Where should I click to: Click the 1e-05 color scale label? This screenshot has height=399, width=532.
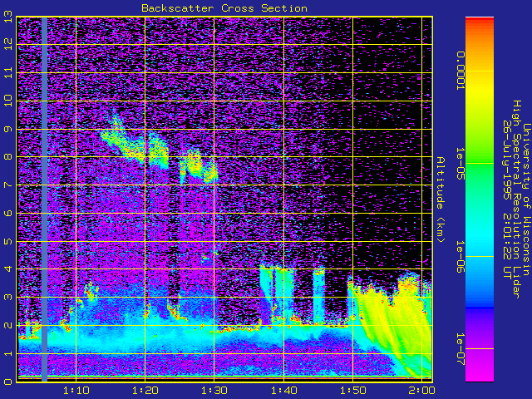461,164
